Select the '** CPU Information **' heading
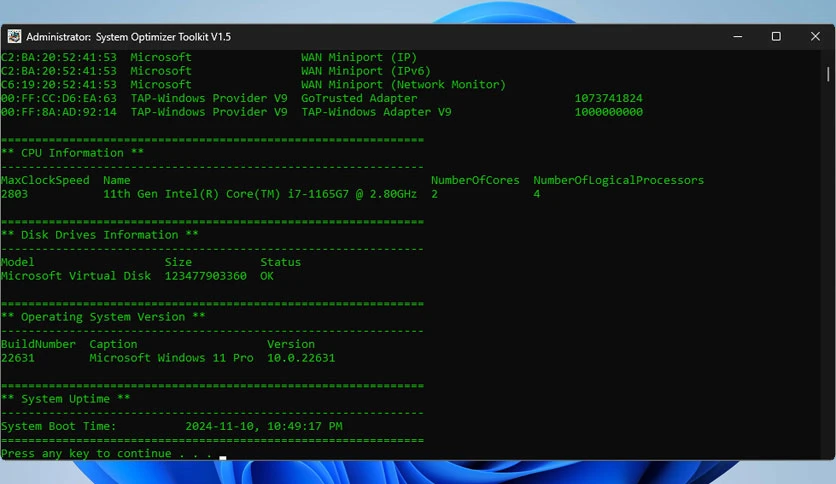The width and height of the screenshot is (836, 484). tap(73, 153)
